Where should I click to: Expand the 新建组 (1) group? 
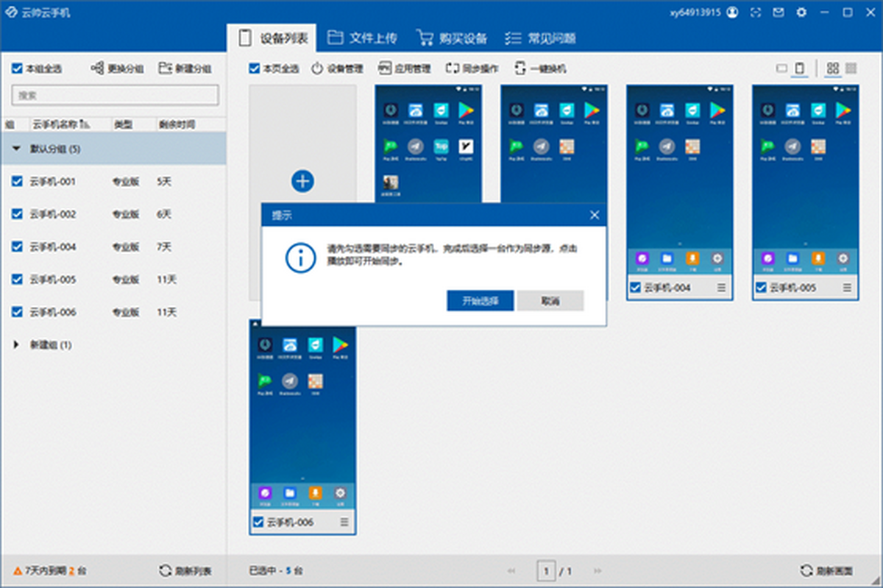tap(16, 344)
